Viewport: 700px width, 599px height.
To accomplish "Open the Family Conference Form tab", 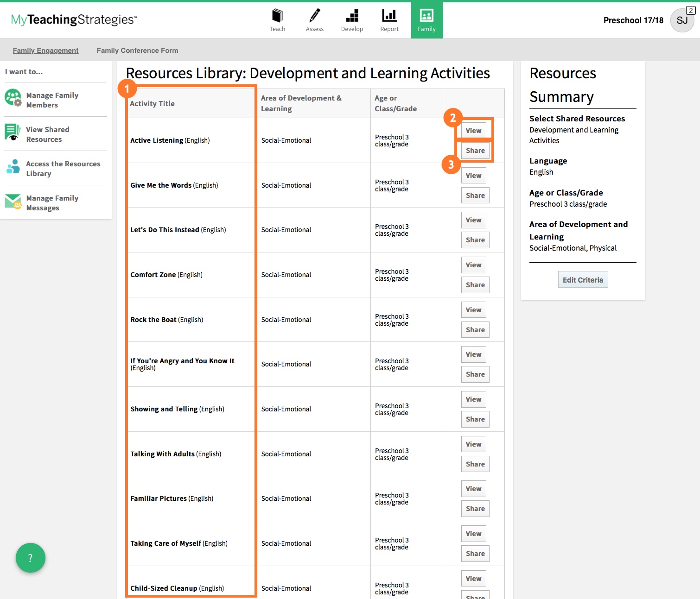I will [137, 50].
